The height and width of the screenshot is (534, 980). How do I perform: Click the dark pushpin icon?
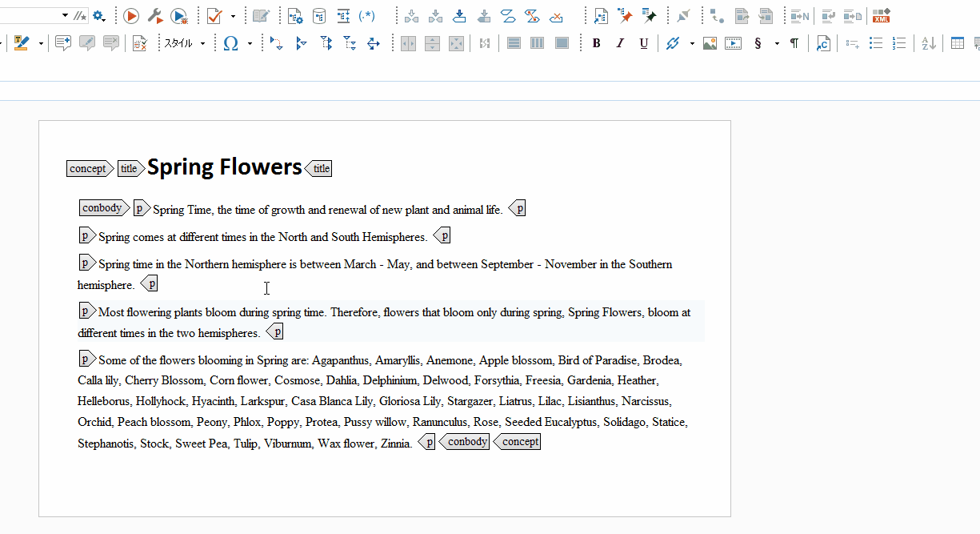tap(650, 16)
